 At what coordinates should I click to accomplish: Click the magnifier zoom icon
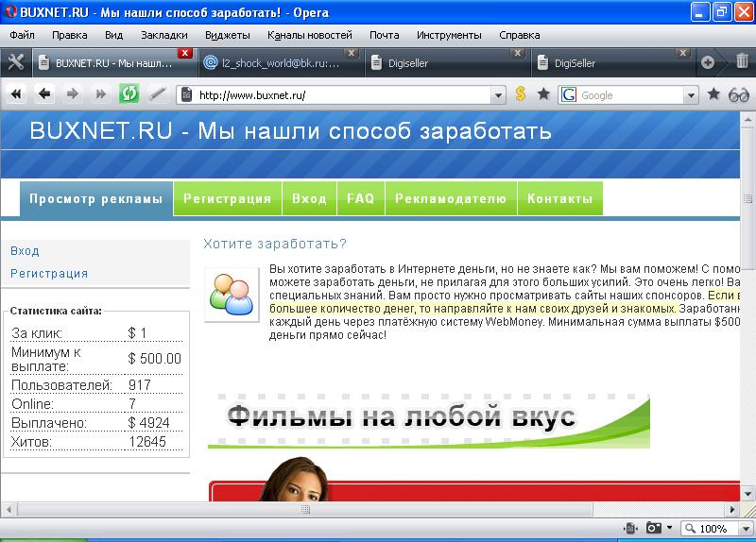tap(691, 529)
